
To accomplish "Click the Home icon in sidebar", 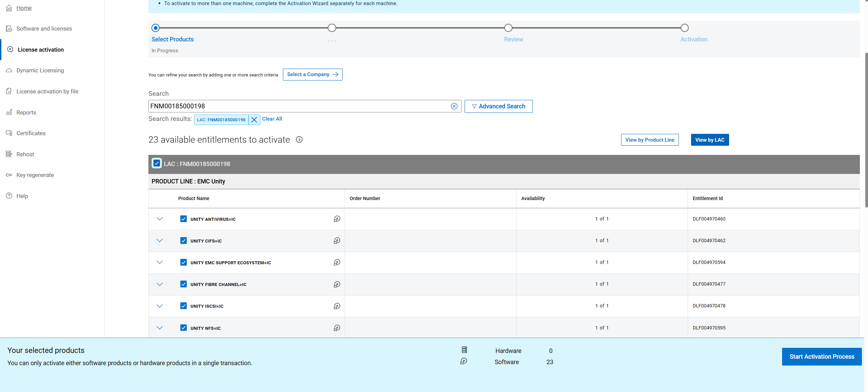I will tap(9, 8).
